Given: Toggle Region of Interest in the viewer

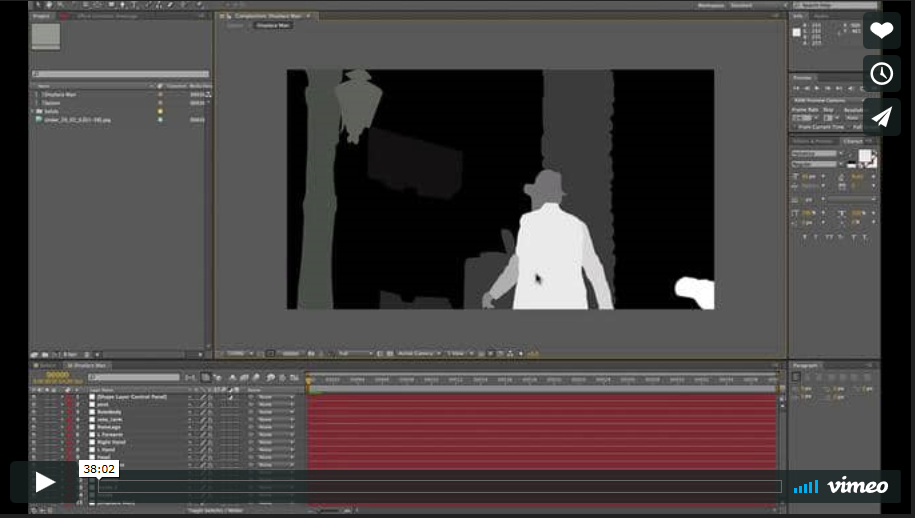Looking at the screenshot, I should 379,354.
